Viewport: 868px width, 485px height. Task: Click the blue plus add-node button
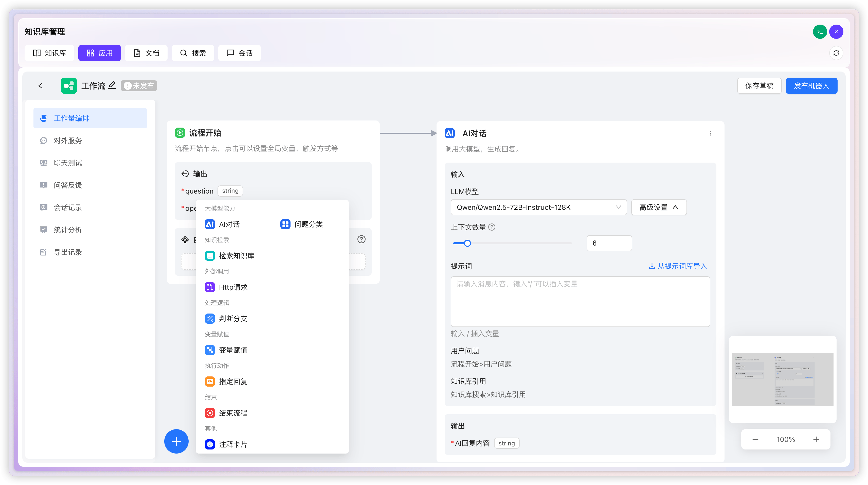[x=176, y=441]
